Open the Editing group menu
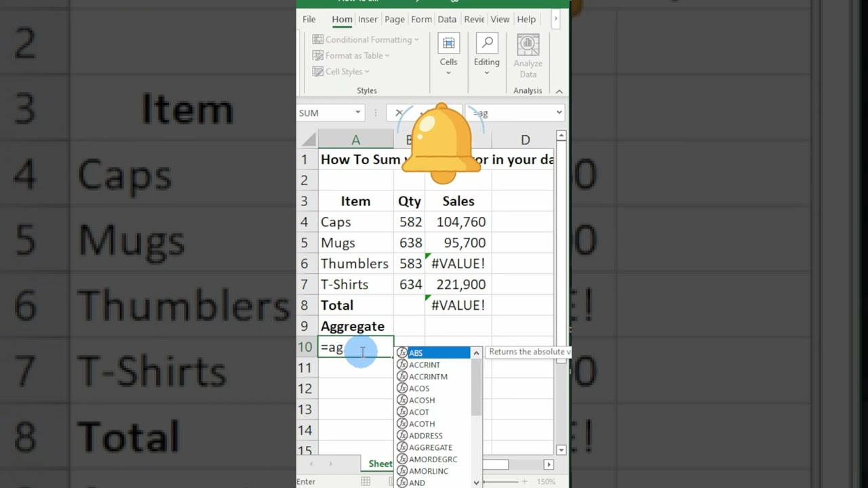868x488 pixels. (487, 54)
